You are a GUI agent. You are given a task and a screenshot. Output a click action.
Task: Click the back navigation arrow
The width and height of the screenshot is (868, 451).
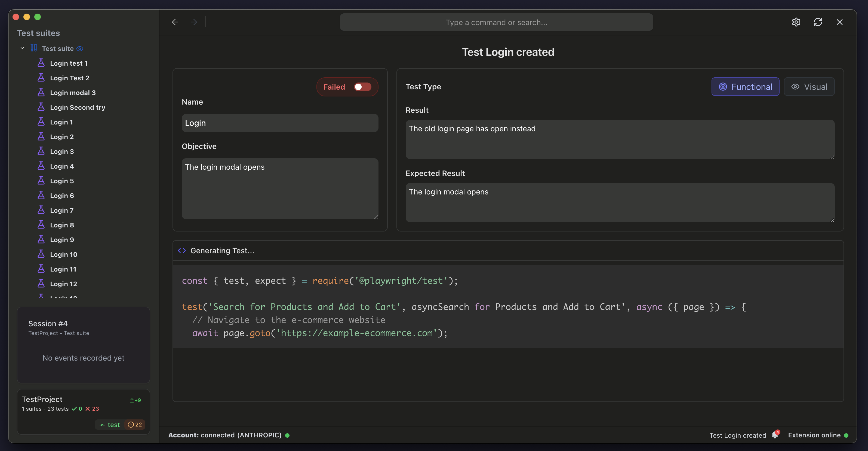coord(175,22)
